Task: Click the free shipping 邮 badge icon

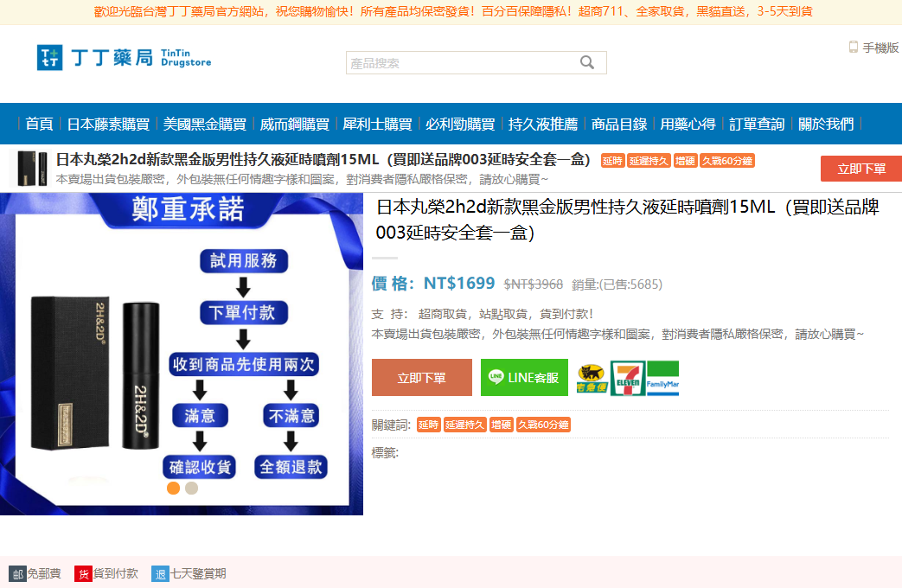Action: coord(17,573)
